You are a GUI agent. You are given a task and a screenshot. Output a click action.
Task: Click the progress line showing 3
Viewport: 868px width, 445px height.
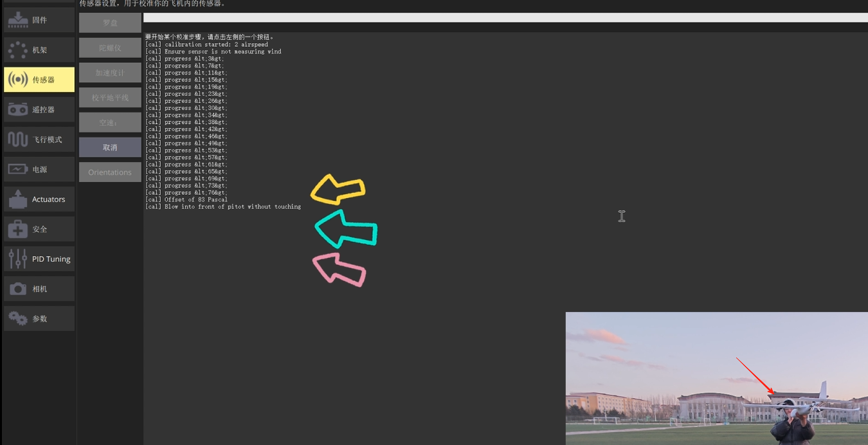185,59
